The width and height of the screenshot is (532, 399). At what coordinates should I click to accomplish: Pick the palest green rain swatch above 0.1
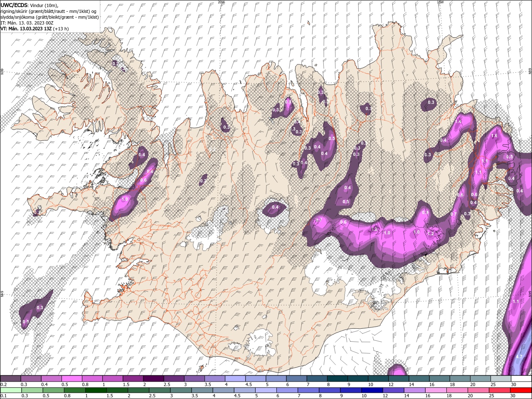click(11, 390)
